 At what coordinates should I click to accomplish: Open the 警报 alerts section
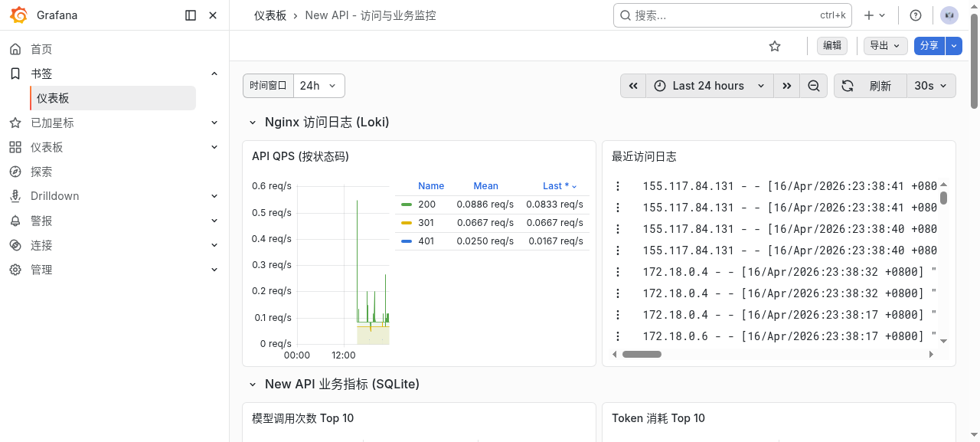click(x=40, y=221)
